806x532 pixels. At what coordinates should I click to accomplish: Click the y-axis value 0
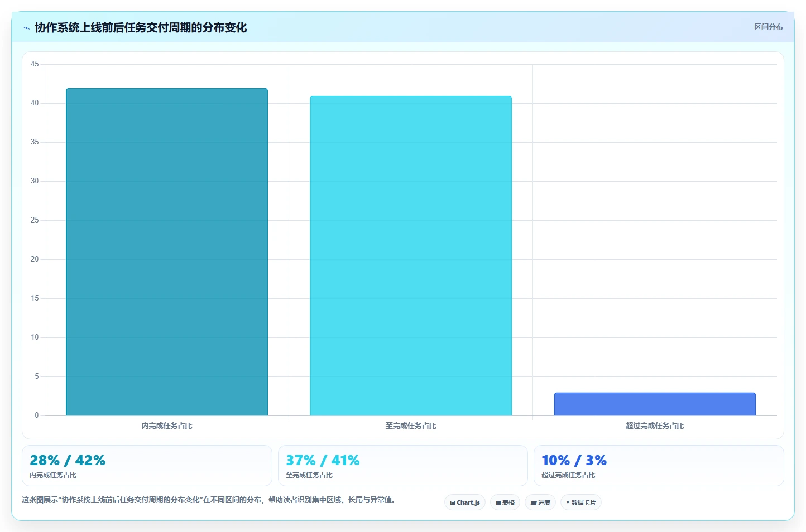tap(37, 415)
